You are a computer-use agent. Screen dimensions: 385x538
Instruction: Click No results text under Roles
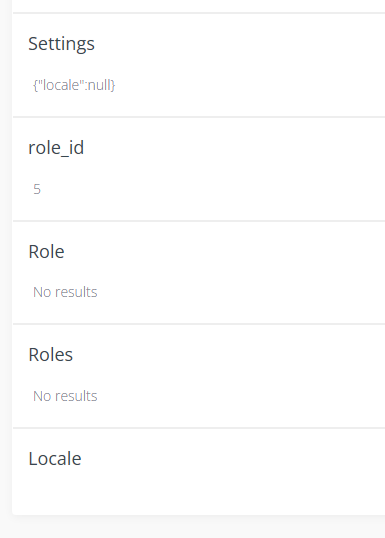tap(65, 396)
